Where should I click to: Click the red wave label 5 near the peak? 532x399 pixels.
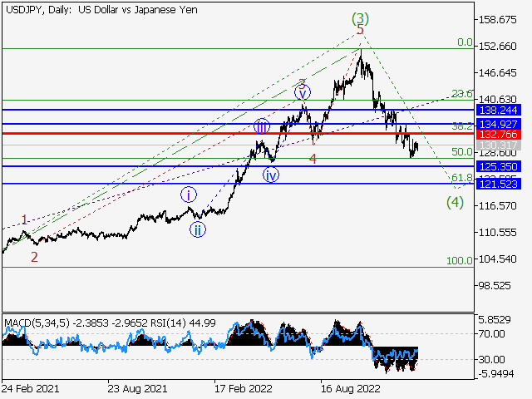pyautogui.click(x=360, y=29)
